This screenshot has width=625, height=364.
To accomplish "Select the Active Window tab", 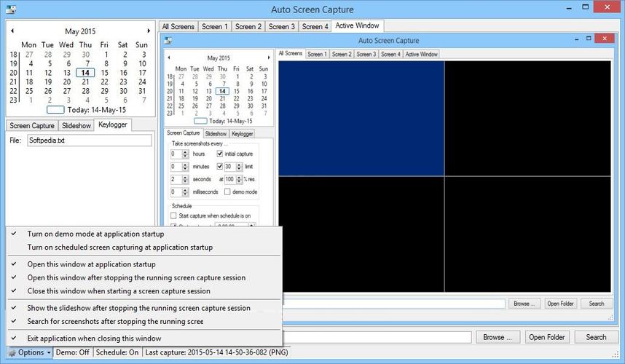I will [357, 25].
